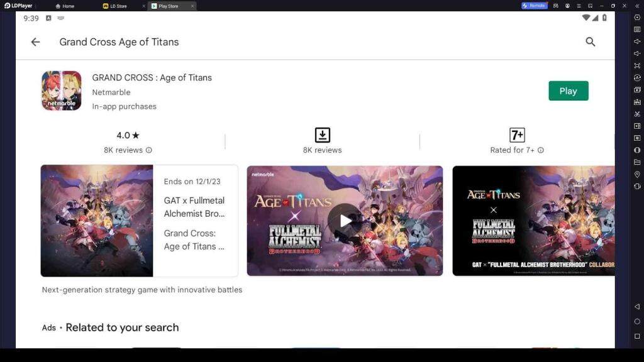Switch to the LD Store tab

[x=115, y=6]
